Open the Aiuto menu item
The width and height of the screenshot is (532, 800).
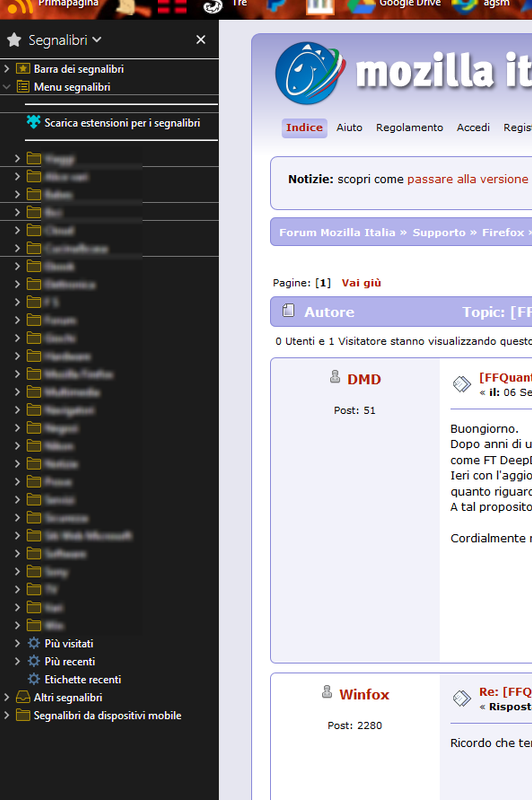pos(349,128)
